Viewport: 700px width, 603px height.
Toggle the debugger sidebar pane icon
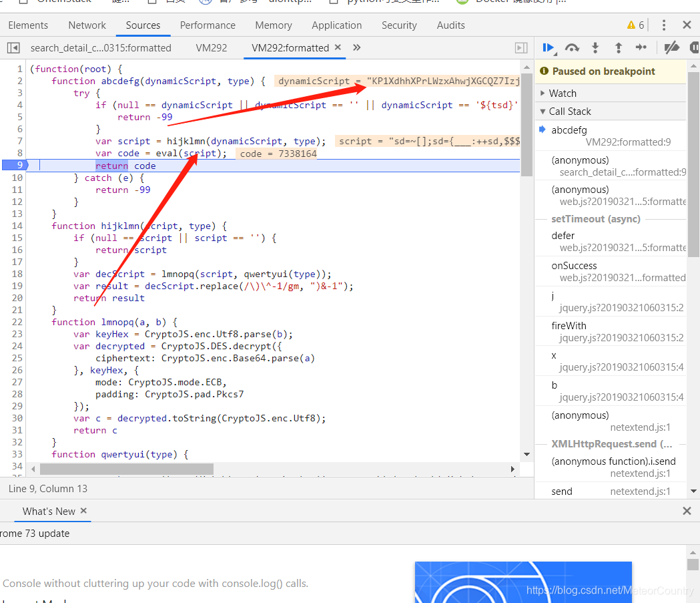point(521,48)
